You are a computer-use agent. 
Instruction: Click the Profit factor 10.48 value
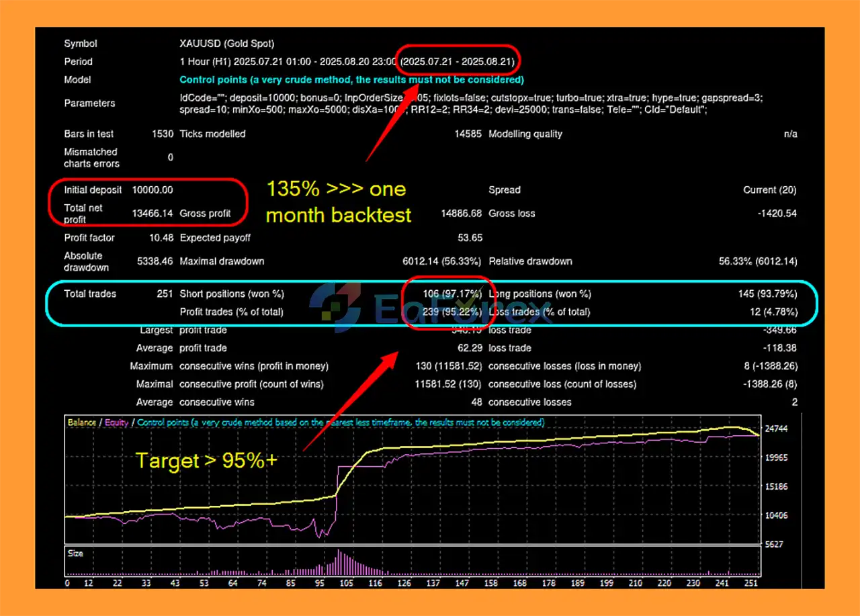160,238
